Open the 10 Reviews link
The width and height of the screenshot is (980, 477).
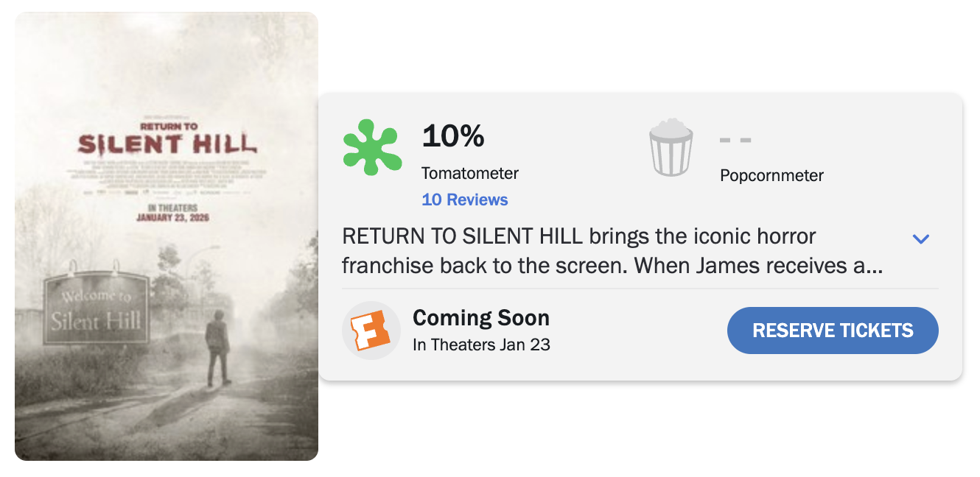pyautogui.click(x=464, y=199)
